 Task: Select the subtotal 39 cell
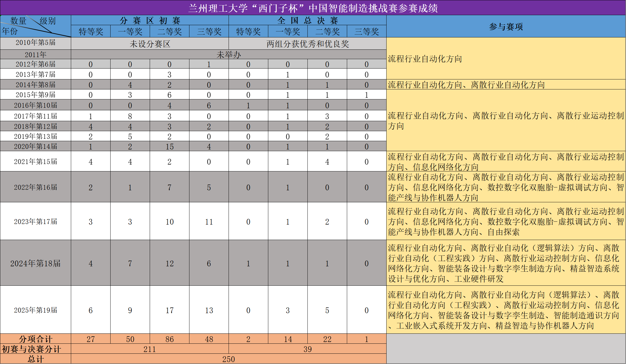point(307,349)
